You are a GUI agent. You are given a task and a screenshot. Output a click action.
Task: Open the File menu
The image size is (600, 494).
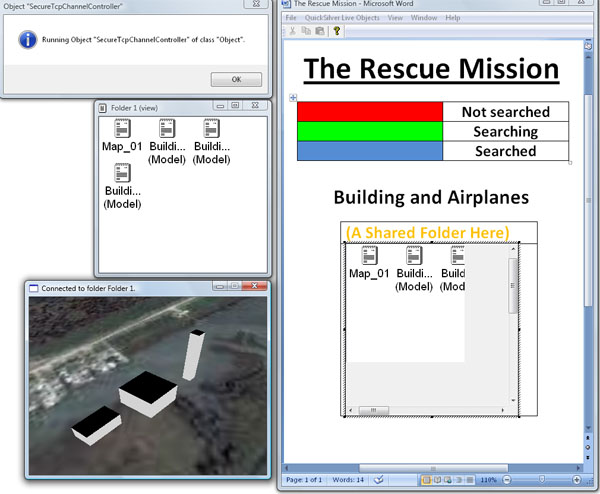[291, 18]
